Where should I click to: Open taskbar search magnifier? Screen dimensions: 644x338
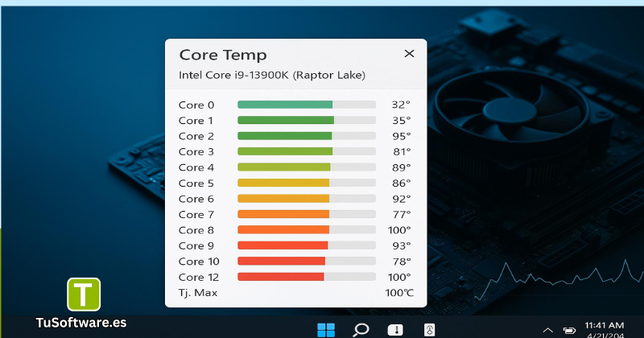click(361, 330)
